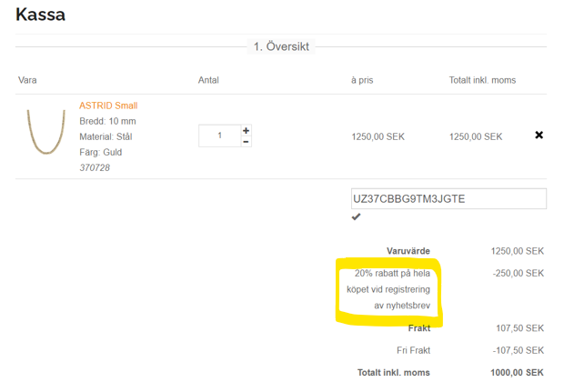The height and width of the screenshot is (392, 574).
Task: Click the 1000,00 SEK final total
Action: [517, 373]
